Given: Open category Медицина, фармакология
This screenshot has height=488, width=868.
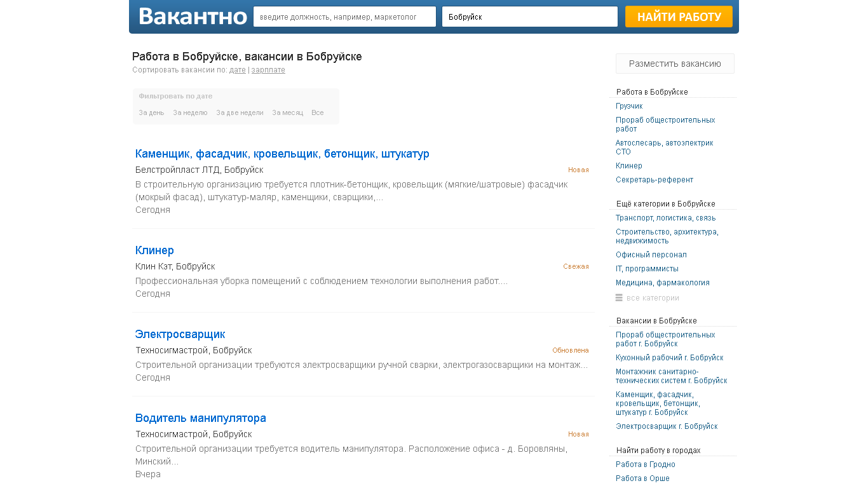Looking at the screenshot, I should (663, 283).
